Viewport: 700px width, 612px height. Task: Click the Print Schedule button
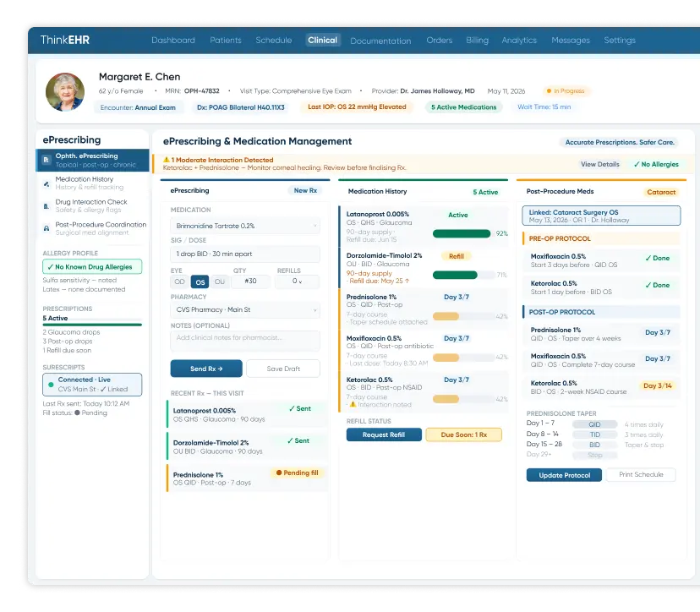pos(641,474)
